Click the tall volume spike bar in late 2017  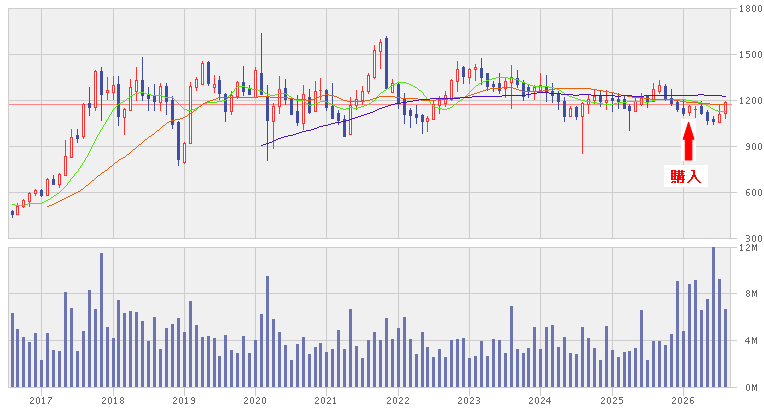pyautogui.click(x=101, y=320)
